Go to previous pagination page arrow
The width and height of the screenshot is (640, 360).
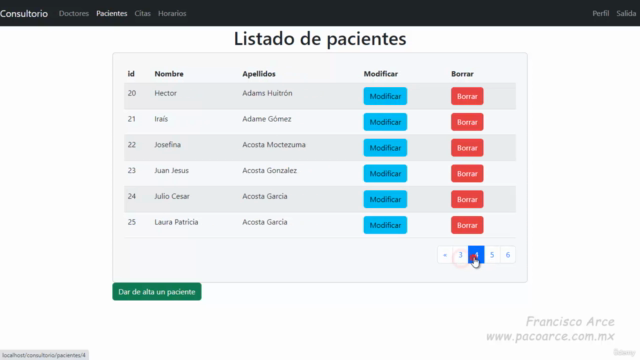[445, 255]
